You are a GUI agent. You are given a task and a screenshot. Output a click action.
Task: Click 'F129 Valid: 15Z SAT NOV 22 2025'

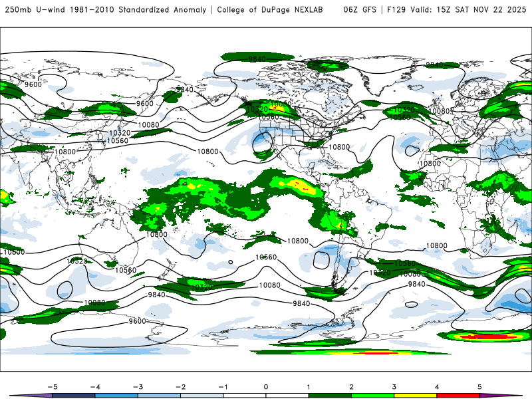[x=456, y=10]
